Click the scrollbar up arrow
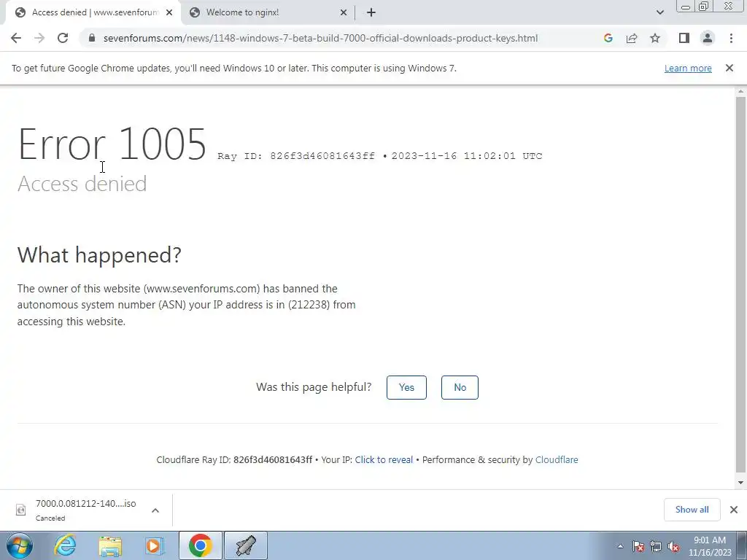This screenshot has height=560, width=747. click(740, 91)
